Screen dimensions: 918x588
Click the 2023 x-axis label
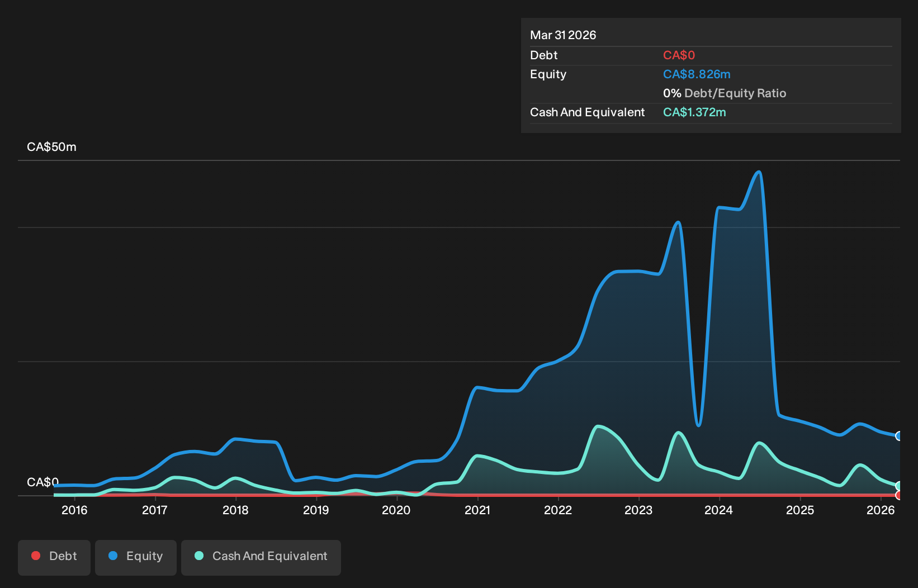tap(638, 510)
